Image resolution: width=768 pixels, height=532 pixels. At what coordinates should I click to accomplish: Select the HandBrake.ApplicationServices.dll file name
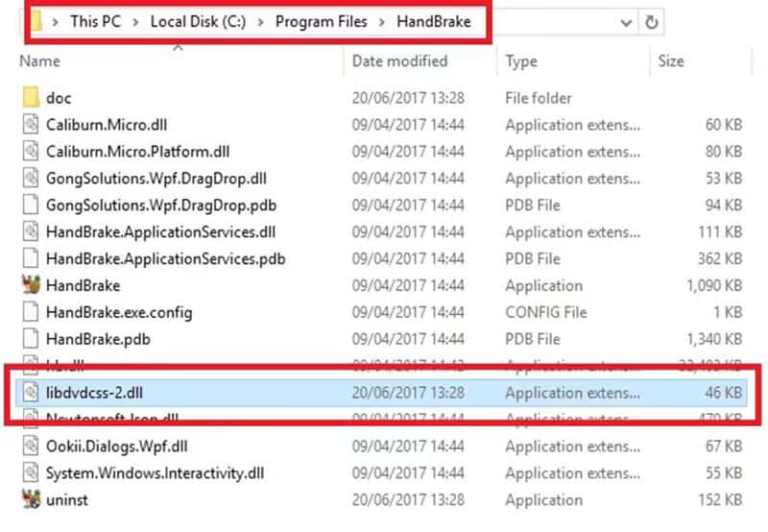160,231
